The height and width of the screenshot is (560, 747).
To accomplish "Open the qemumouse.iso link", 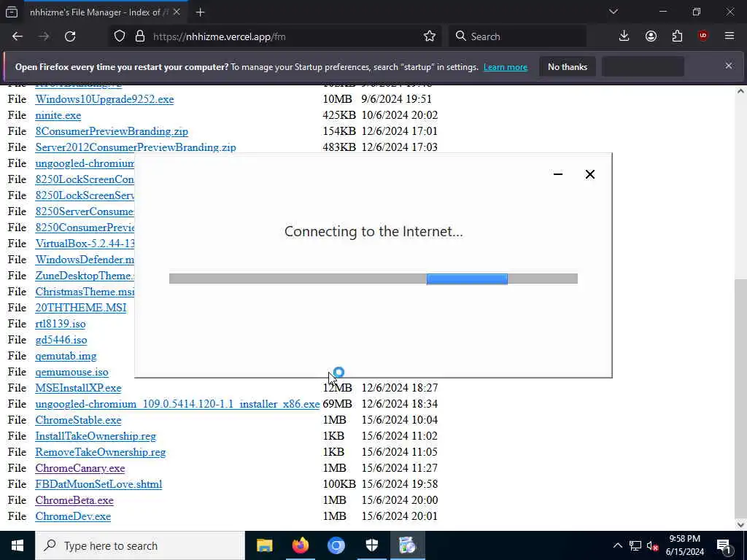I will pyautogui.click(x=71, y=372).
